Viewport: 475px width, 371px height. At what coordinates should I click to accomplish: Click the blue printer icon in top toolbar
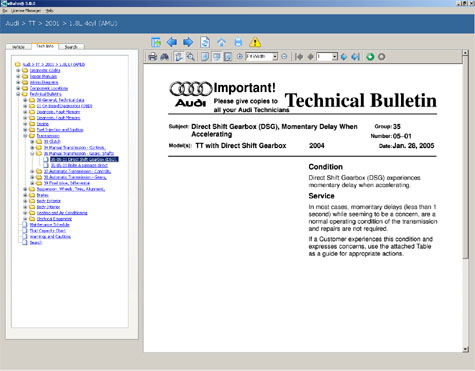pos(238,42)
